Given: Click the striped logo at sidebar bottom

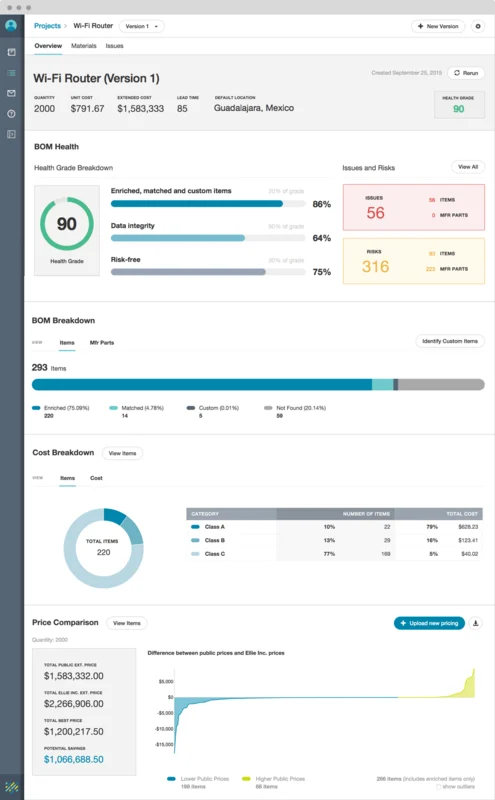Looking at the screenshot, I should point(12,787).
